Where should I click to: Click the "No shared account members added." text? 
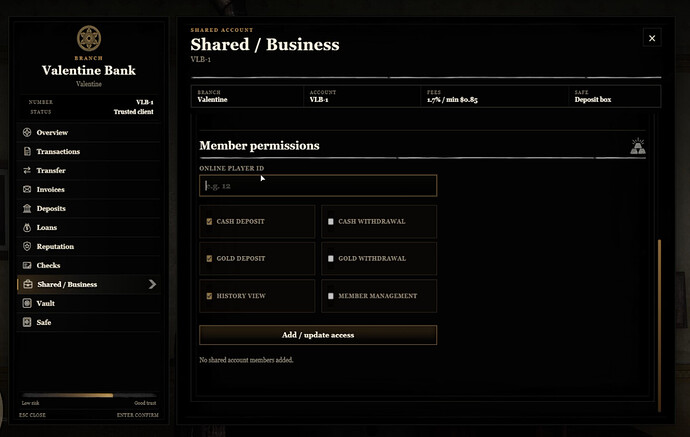(246, 360)
